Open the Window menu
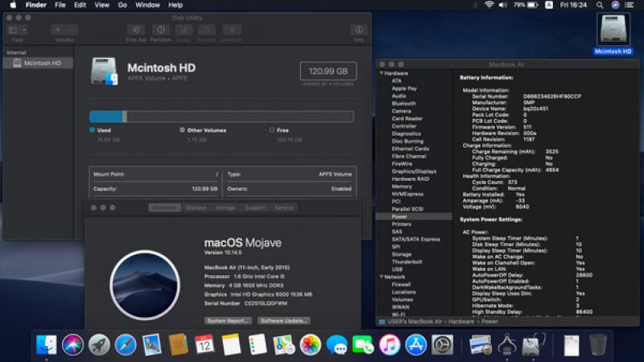 point(147,5)
